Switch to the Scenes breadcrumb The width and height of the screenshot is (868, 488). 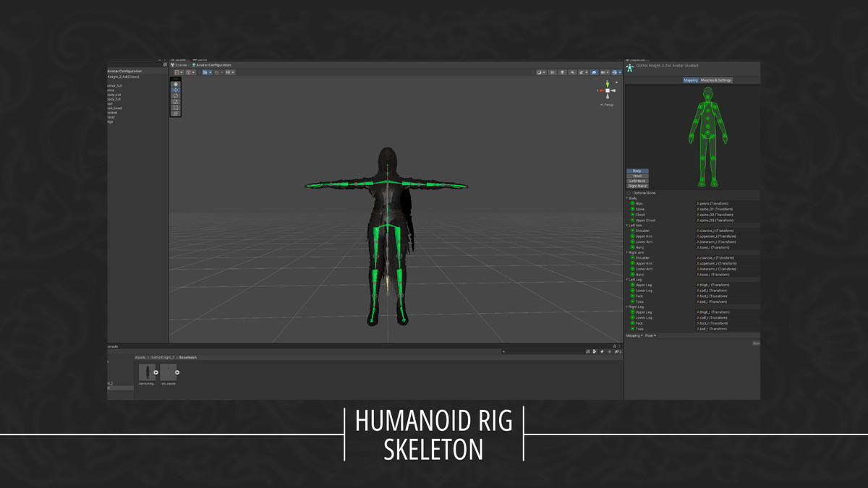tap(180, 65)
